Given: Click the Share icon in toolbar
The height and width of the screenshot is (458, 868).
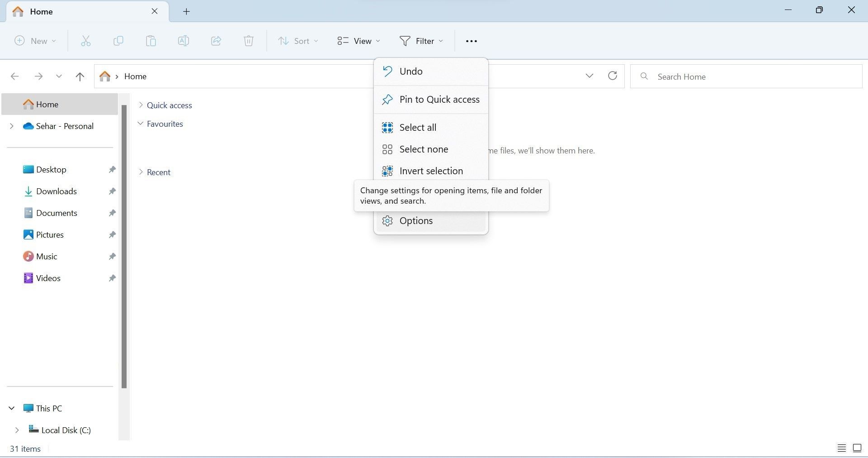Looking at the screenshot, I should tap(216, 41).
